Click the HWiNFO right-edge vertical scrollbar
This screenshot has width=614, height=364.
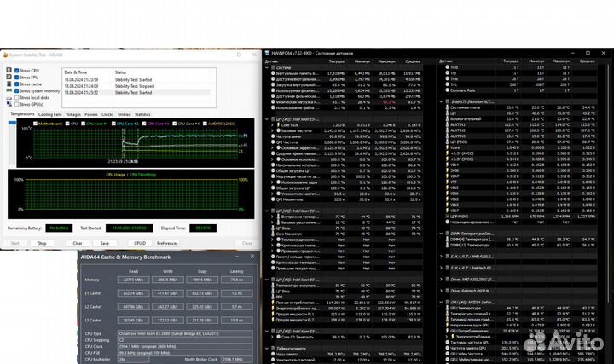(x=608, y=184)
